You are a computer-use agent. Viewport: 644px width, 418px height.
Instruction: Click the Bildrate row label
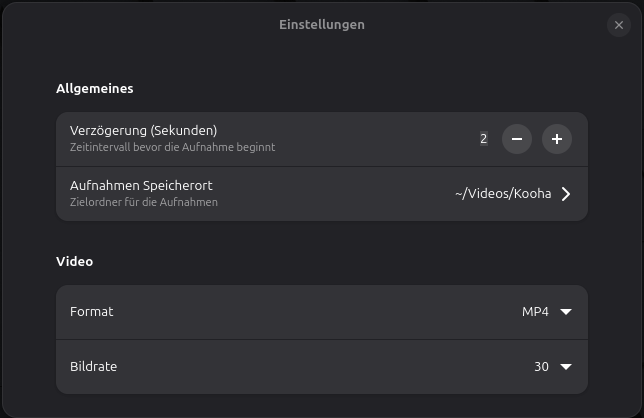(x=94, y=367)
